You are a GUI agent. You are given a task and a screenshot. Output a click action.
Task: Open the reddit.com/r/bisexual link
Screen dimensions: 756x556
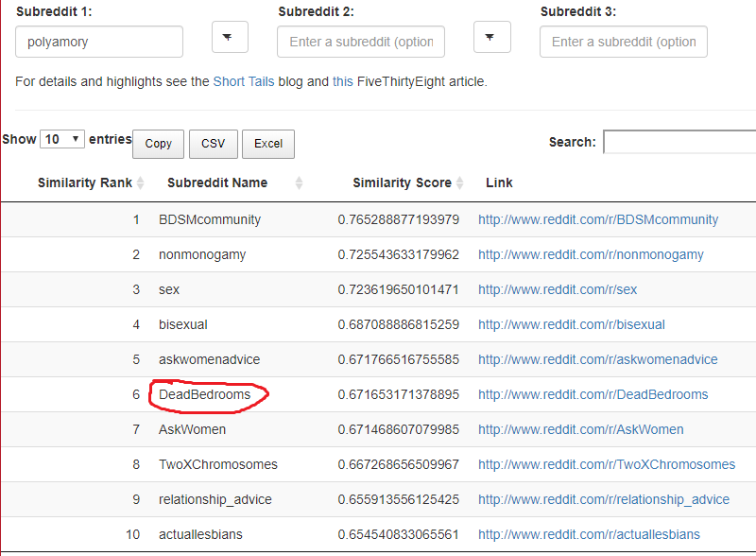point(572,324)
